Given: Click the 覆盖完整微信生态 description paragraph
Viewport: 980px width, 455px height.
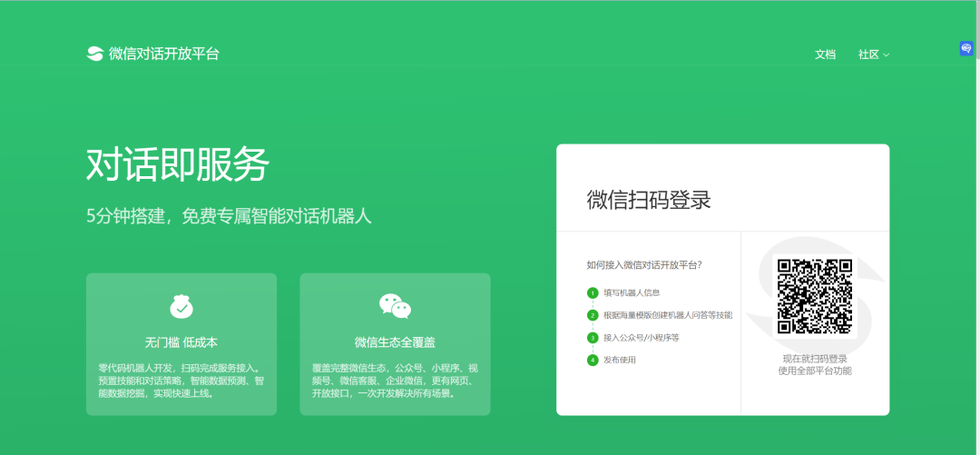Looking at the screenshot, I should [395, 381].
